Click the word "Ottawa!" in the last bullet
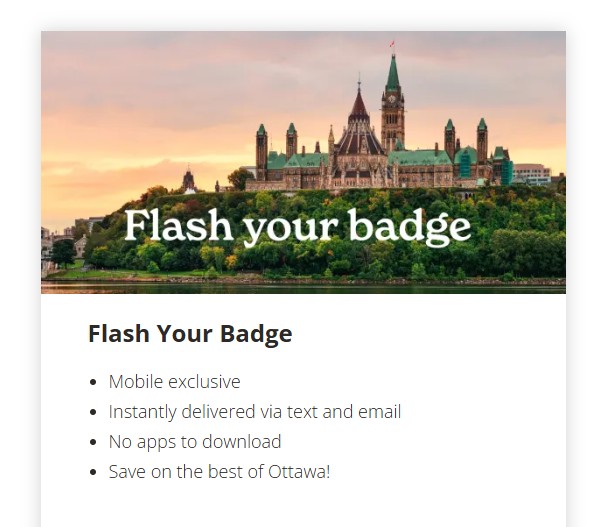Viewport: 600px width, 527px height. (299, 472)
